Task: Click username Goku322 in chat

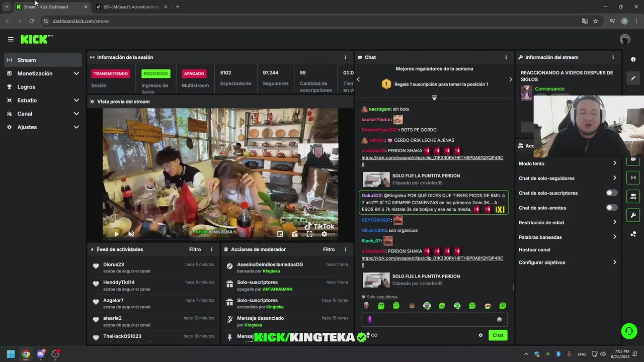Action: (x=372, y=196)
